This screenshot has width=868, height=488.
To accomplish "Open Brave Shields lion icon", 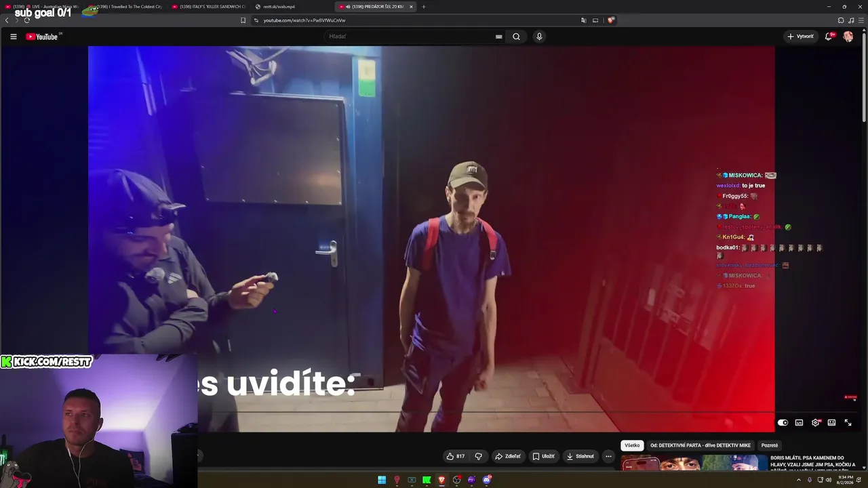I will 610,20.
